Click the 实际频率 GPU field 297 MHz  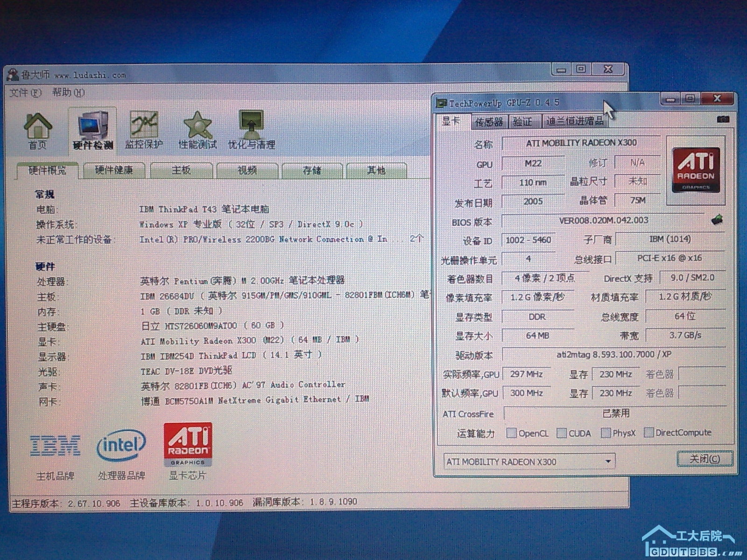click(527, 374)
